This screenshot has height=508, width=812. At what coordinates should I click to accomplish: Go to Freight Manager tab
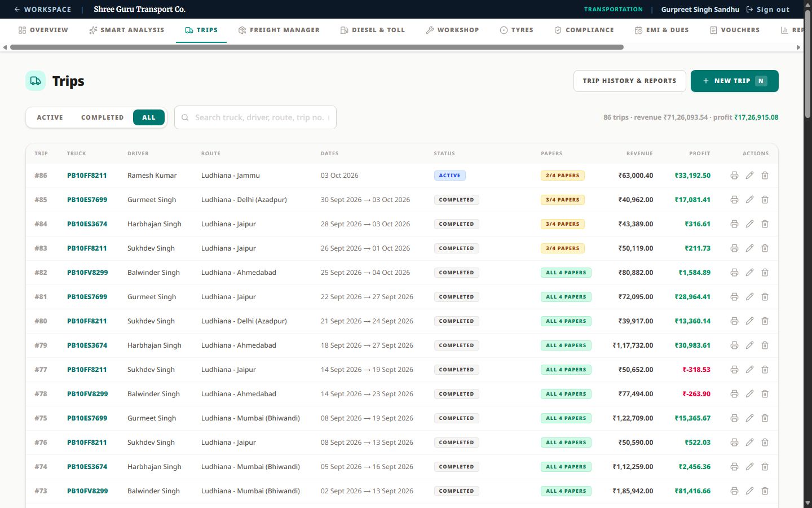pyautogui.click(x=279, y=30)
